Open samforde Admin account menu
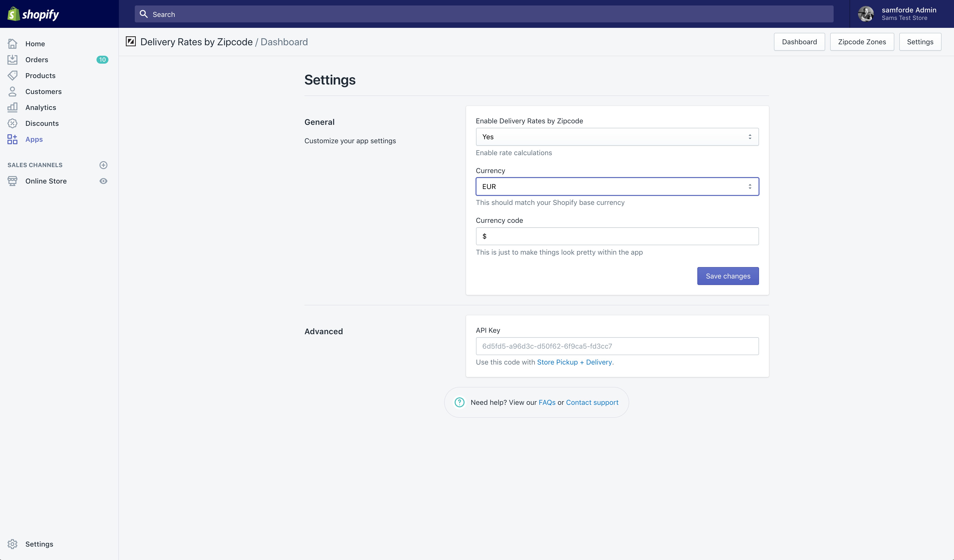The image size is (954, 560). 902,14
